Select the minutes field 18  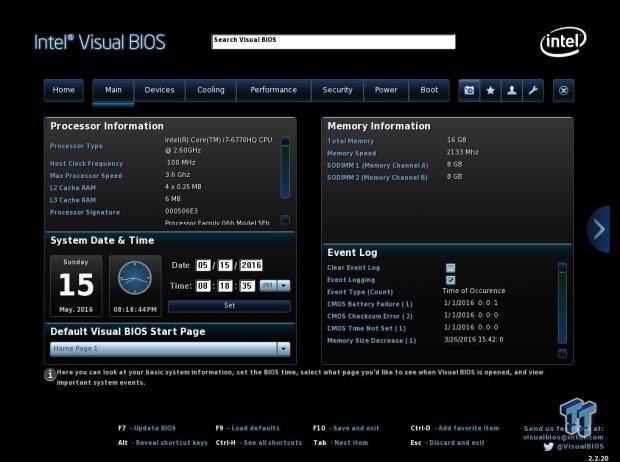(225, 286)
